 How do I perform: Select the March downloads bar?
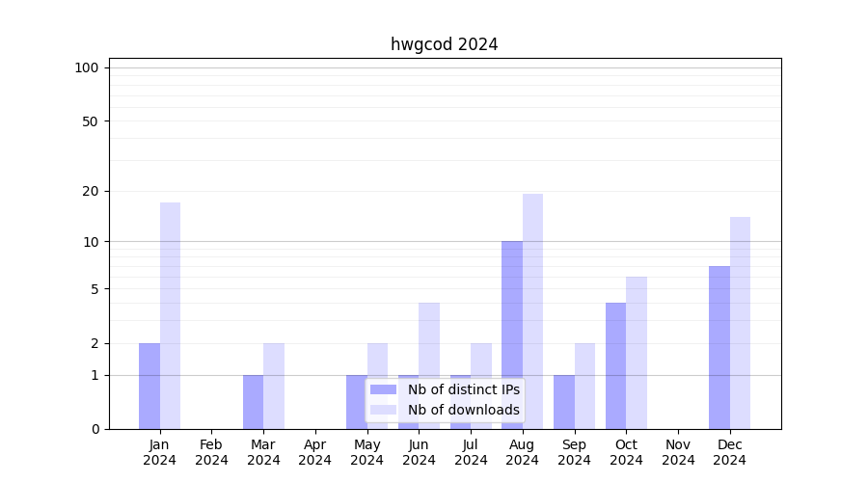pyautogui.click(x=274, y=386)
